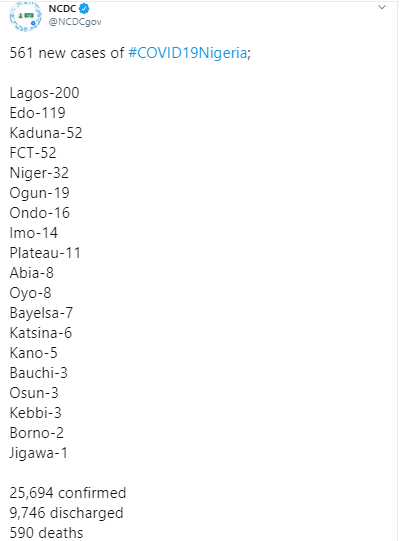
Task: Select the Katsina-6 line
Action: pyautogui.click(x=41, y=333)
